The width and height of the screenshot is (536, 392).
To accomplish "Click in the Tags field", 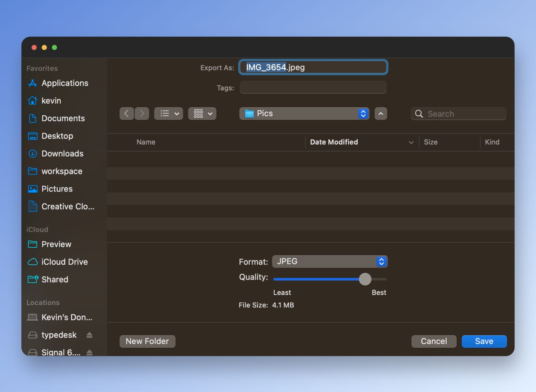I will (x=313, y=87).
